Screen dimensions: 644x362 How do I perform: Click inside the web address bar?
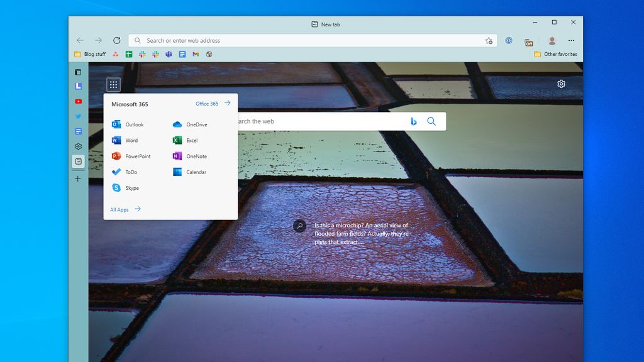pos(283,40)
